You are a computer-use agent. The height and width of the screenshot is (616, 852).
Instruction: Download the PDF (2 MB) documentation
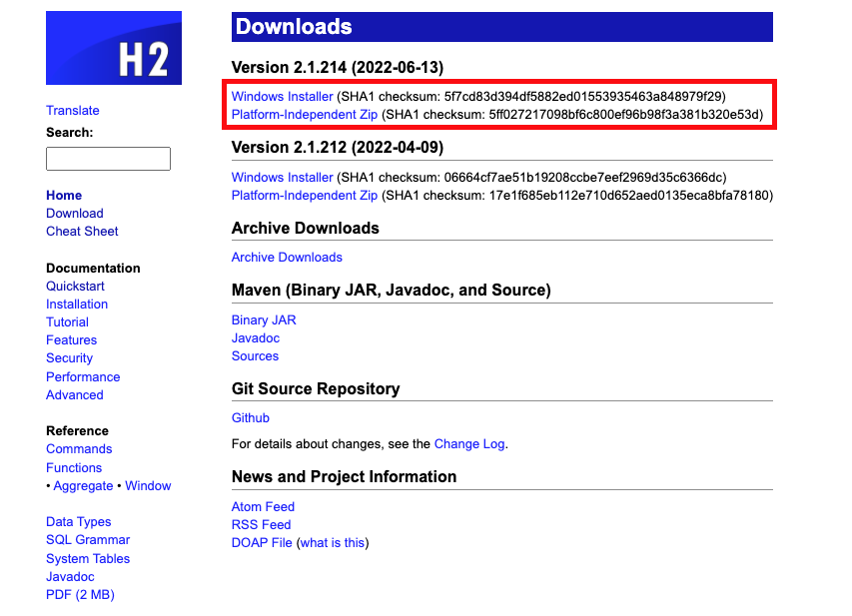tap(81, 594)
